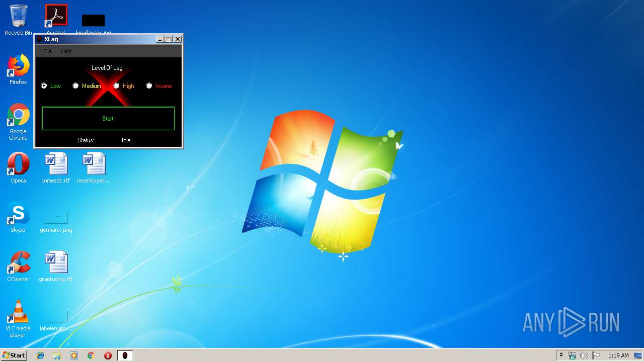Launch Opera from the taskbar
The height and width of the screenshot is (362, 644).
(x=108, y=355)
